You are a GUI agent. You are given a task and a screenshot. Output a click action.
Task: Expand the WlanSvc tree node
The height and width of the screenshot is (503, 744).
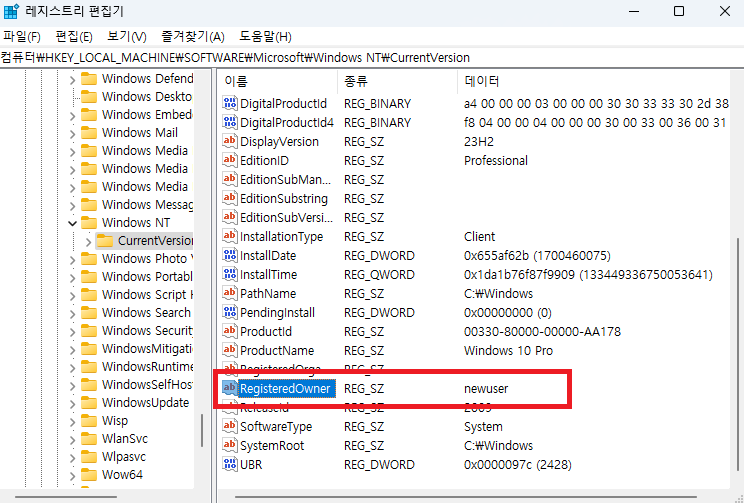click(x=72, y=440)
